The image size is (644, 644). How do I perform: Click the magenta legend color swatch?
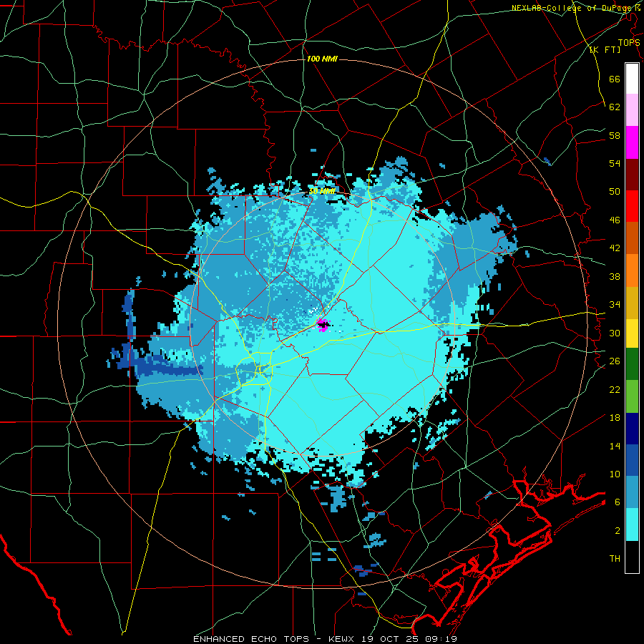[632, 142]
